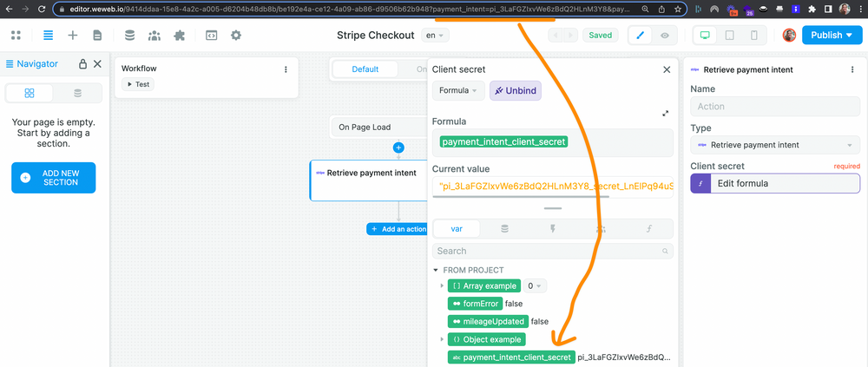Open project settings gear icon
This screenshot has width=868, height=367.
tap(235, 36)
